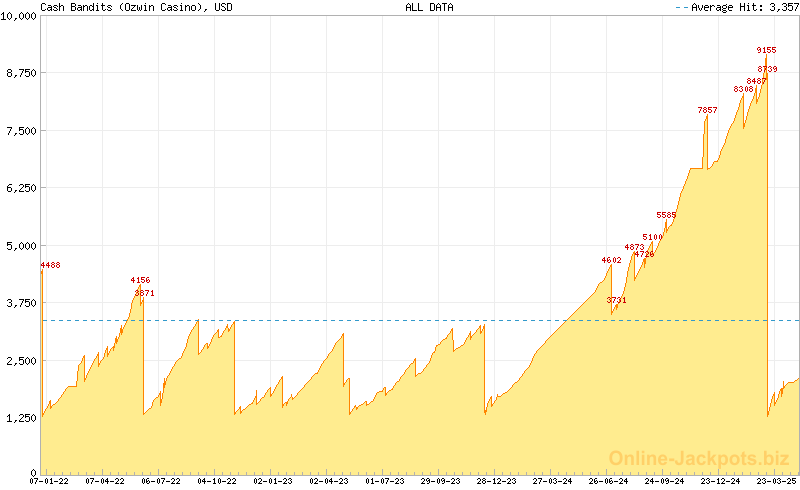Select the 7857 data point label
Image resolution: width=800 pixels, height=490 pixels.
[x=707, y=110]
